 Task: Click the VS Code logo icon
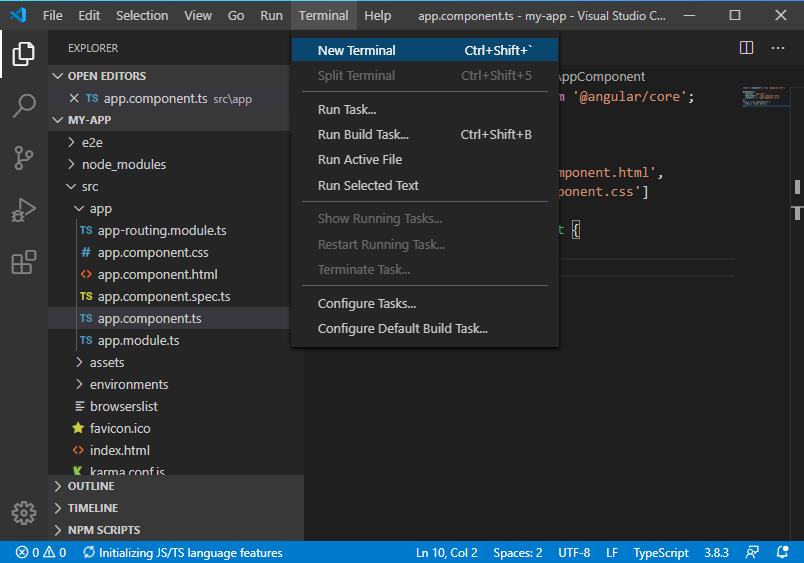(18, 15)
